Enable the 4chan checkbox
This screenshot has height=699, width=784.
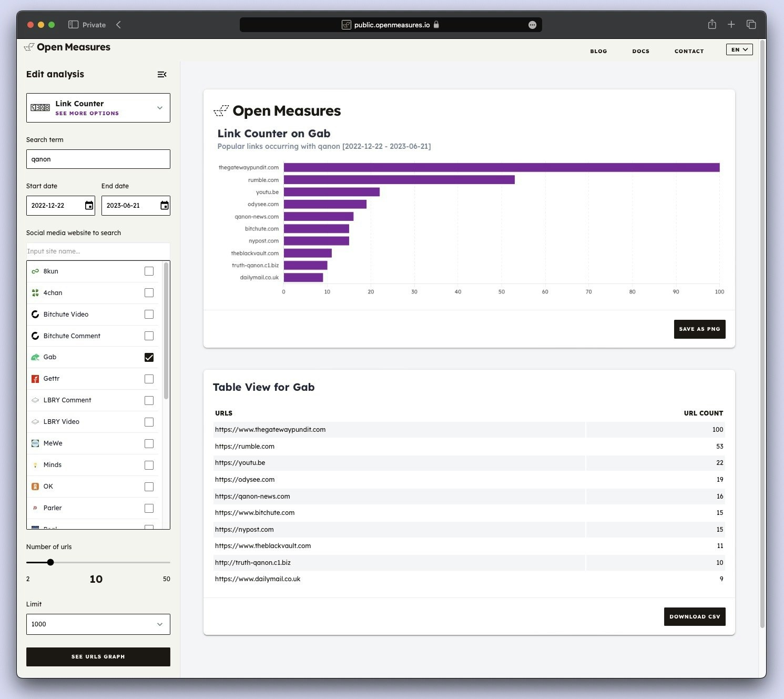pos(149,293)
